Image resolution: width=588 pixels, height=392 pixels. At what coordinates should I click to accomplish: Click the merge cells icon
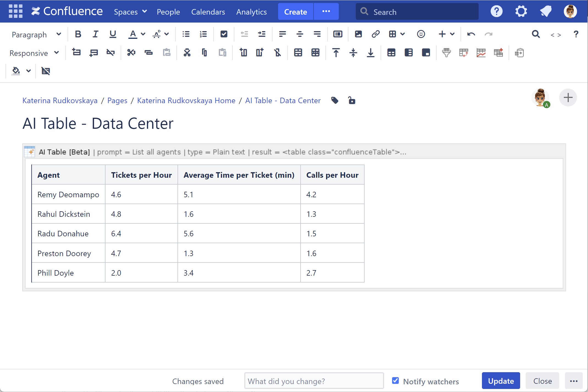pos(298,53)
